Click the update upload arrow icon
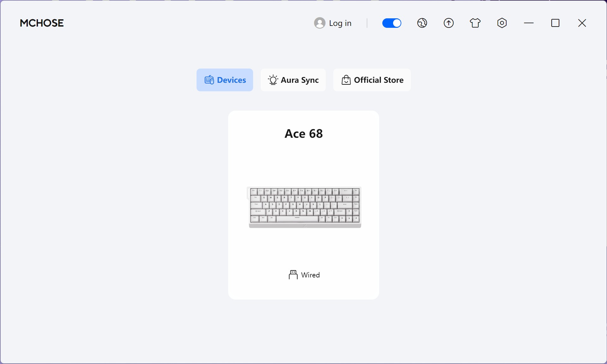This screenshot has height=364, width=607. (x=449, y=23)
